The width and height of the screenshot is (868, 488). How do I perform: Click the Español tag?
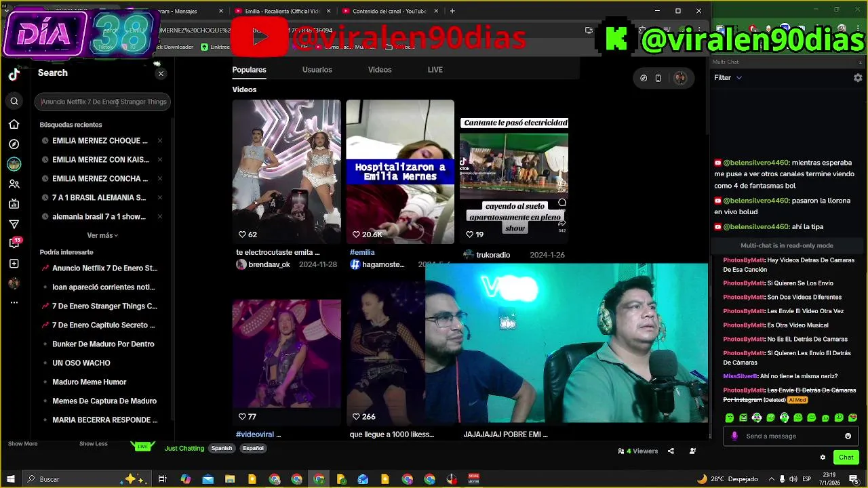tap(253, 449)
